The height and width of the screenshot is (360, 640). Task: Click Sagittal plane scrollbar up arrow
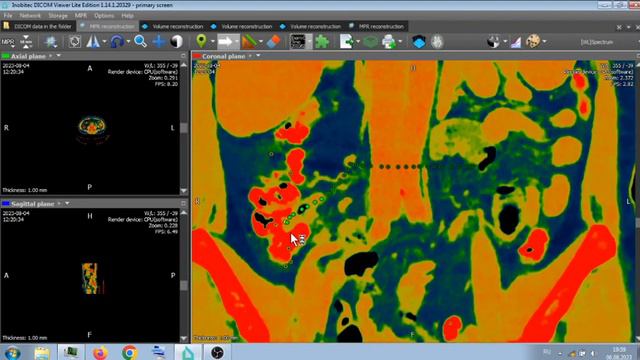click(184, 213)
